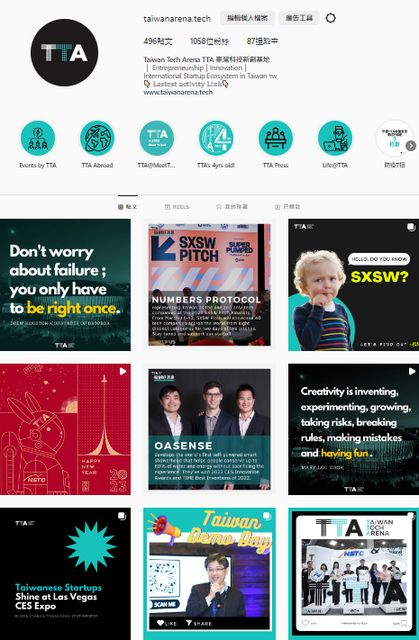This screenshot has height=640, width=419.
Task: View the TTA@MeetT... highlight
Action: pos(157,138)
